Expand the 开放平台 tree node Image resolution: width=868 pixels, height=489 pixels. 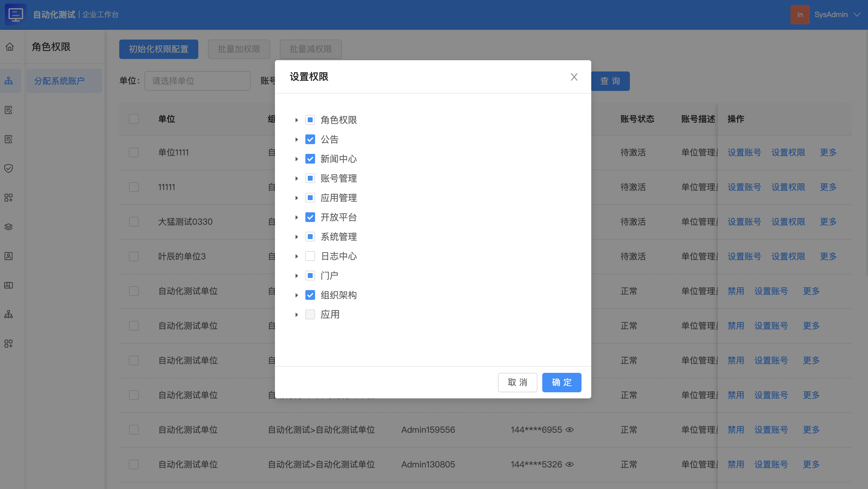pyautogui.click(x=297, y=217)
